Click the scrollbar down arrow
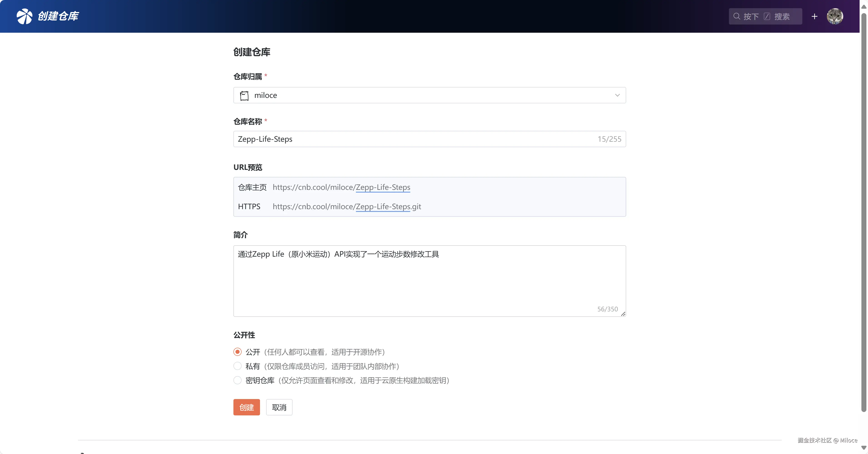This screenshot has width=868, height=454. click(x=864, y=448)
